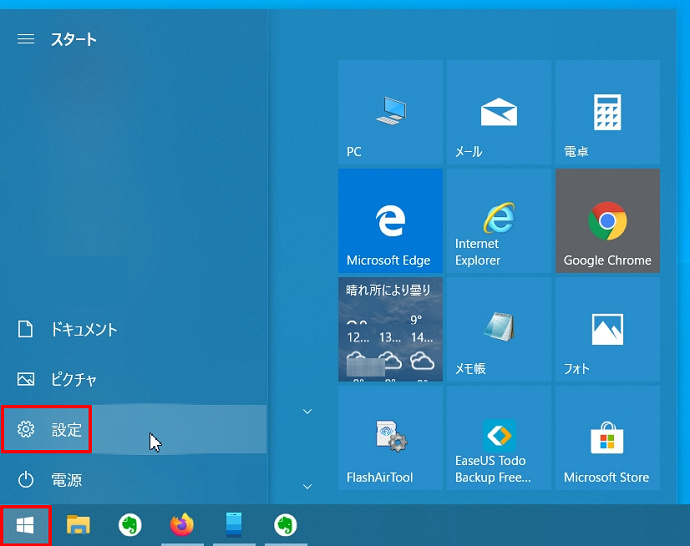The image size is (690, 546).
Task: Open the phone app taskbar icon
Action: [234, 525]
